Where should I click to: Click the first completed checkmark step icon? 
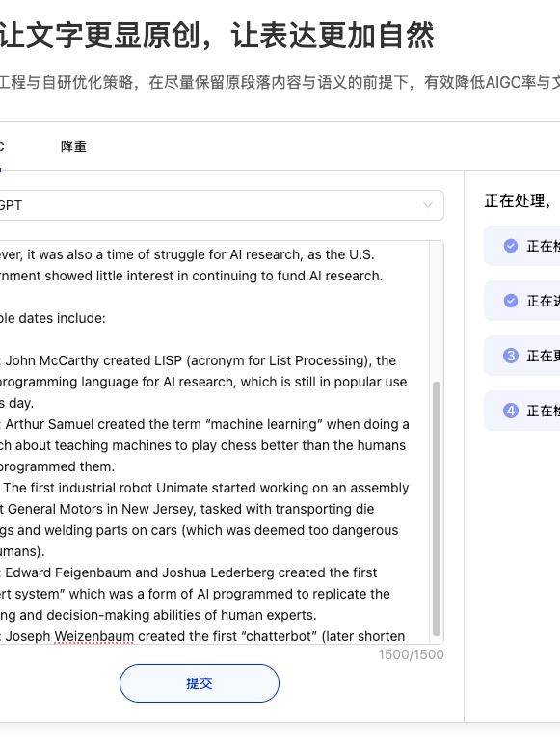point(511,246)
